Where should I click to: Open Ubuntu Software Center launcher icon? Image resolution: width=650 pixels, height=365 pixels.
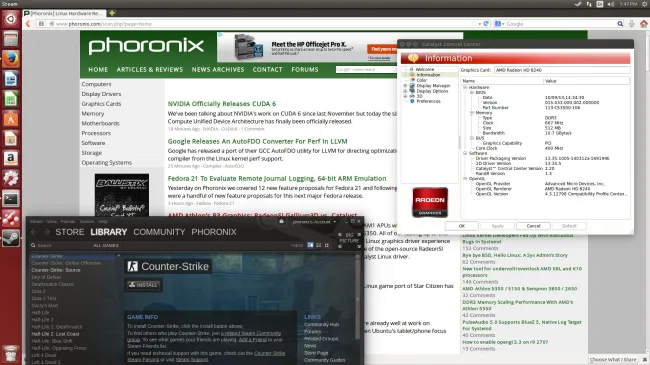point(11,119)
